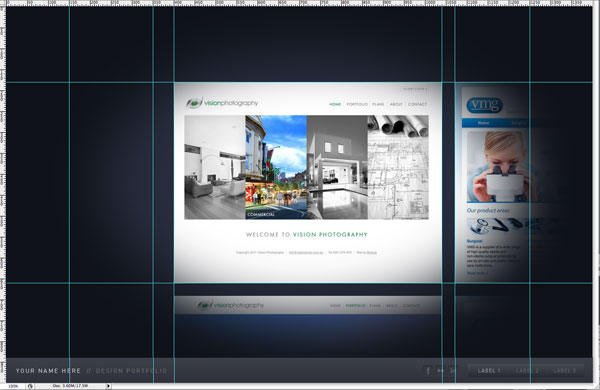
Task: Click the 100% zoom field in the status bar
Action: (x=13, y=386)
